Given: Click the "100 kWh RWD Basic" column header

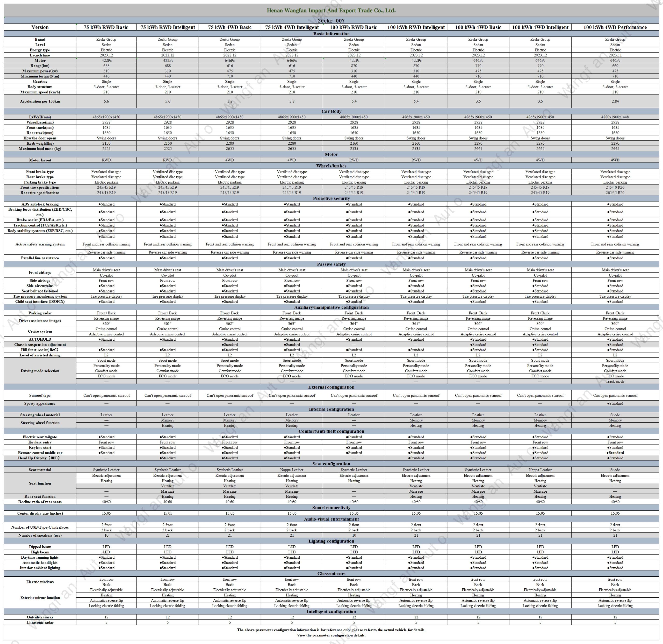Looking at the screenshot, I should (354, 27).
